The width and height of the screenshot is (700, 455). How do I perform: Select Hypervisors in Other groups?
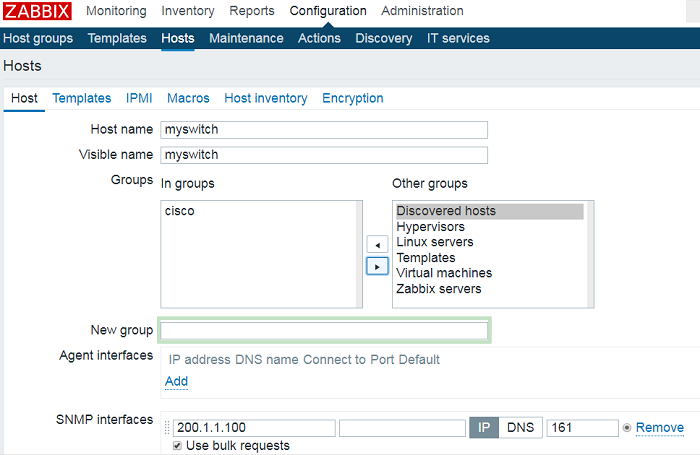(430, 227)
